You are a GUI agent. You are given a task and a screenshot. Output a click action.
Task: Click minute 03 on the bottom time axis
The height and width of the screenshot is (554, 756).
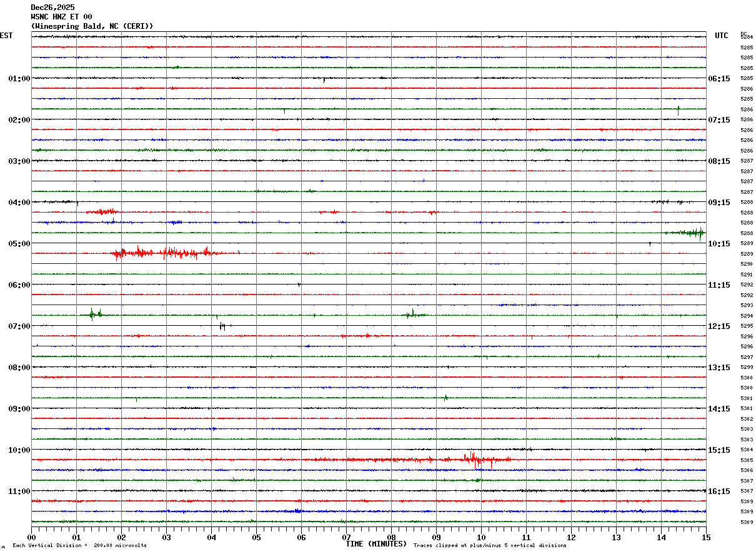tap(166, 537)
